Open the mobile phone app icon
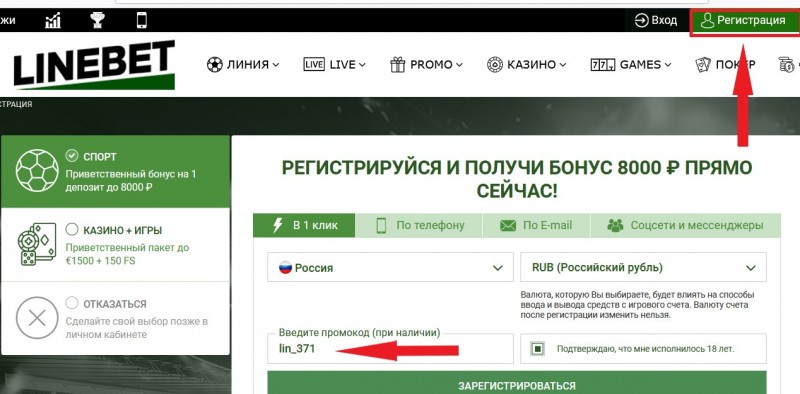800x394 pixels. click(x=142, y=20)
